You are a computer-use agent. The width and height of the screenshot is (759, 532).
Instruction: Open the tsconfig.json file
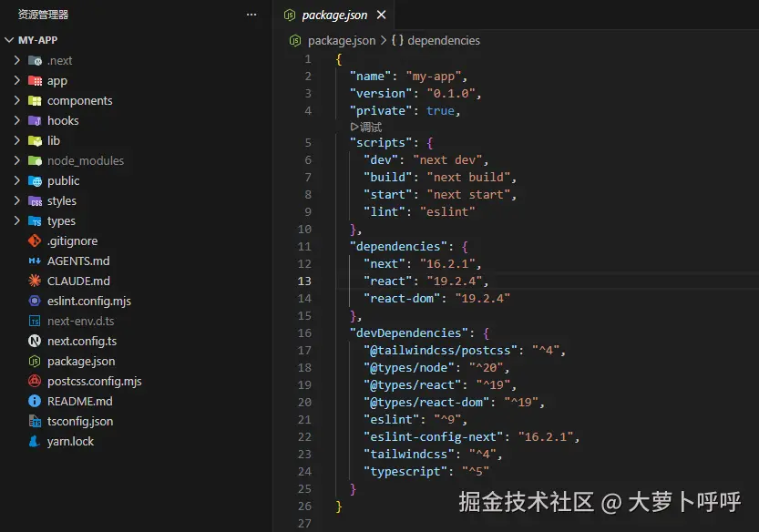click(80, 422)
